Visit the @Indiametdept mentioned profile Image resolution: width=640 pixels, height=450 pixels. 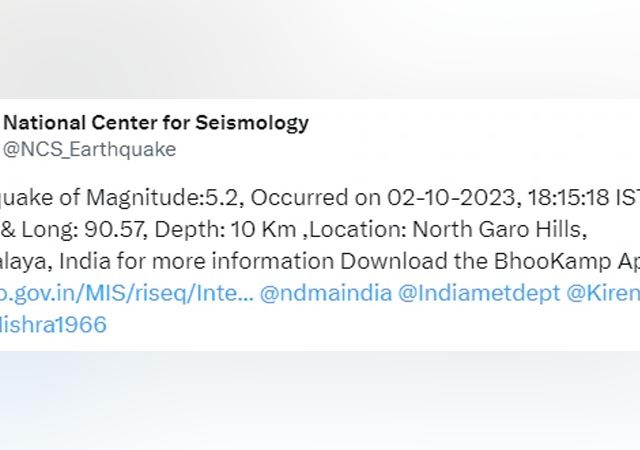pyautogui.click(x=479, y=293)
